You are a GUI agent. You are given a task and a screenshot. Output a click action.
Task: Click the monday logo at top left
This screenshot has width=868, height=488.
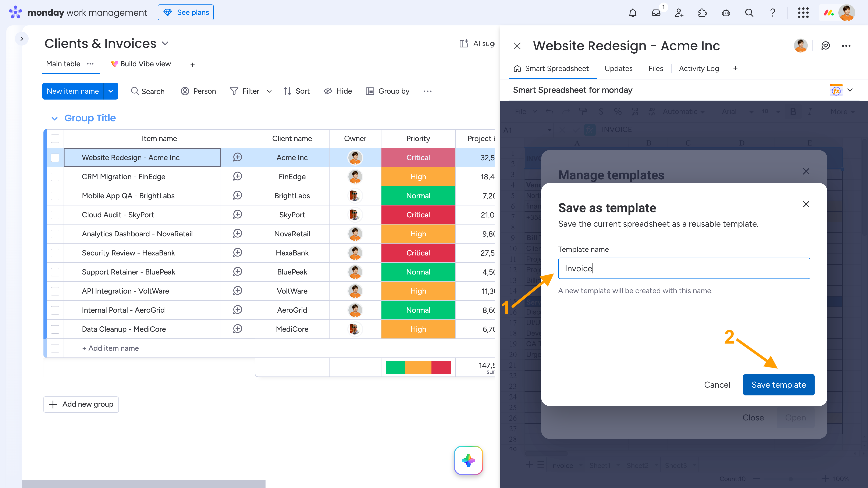pos(15,12)
